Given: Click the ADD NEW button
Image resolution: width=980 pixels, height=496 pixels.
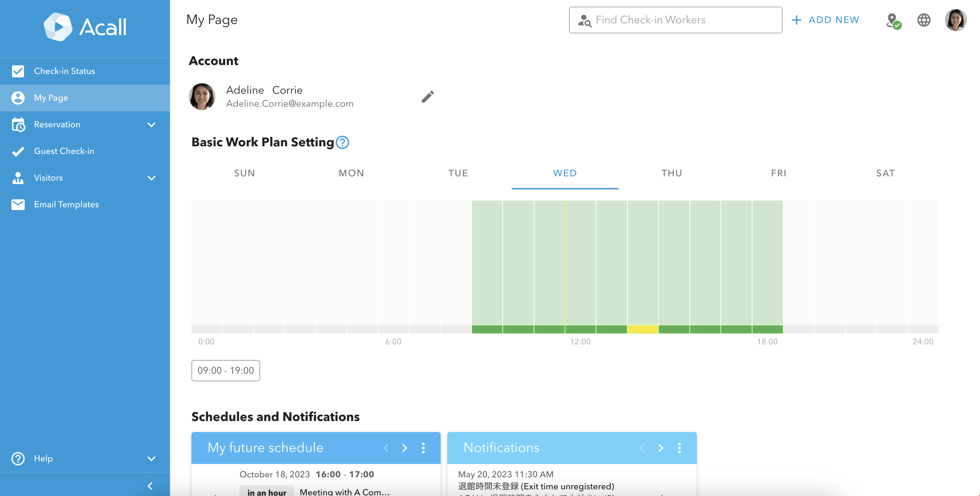Looking at the screenshot, I should tap(826, 20).
